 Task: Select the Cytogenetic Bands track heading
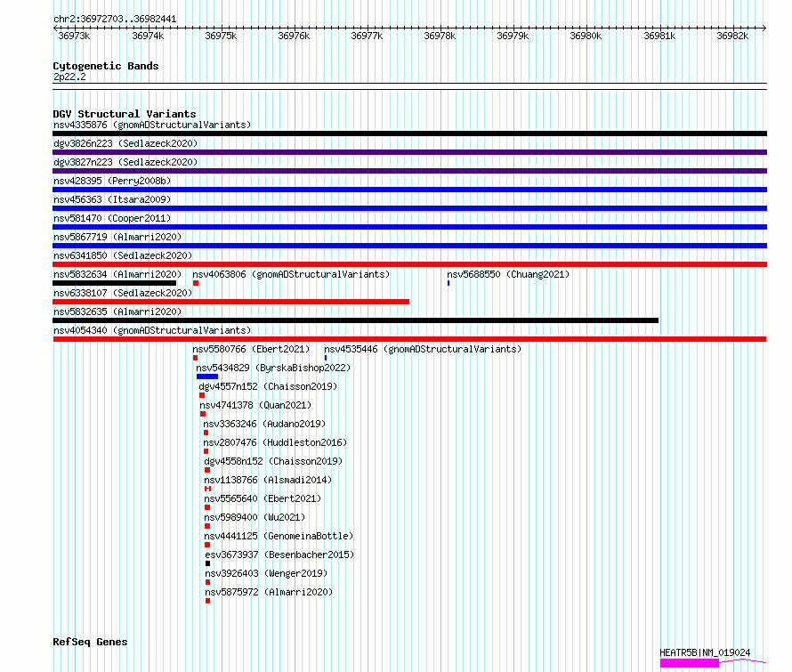pyautogui.click(x=106, y=66)
